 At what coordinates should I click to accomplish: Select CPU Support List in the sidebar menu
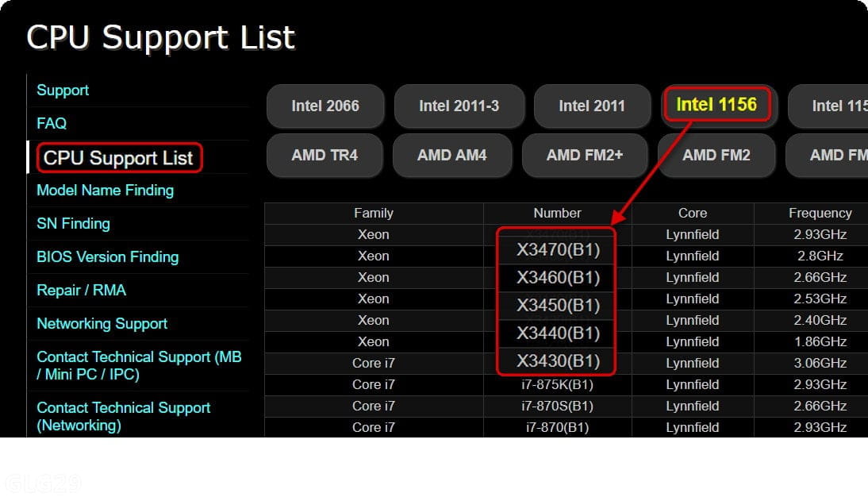tap(118, 158)
